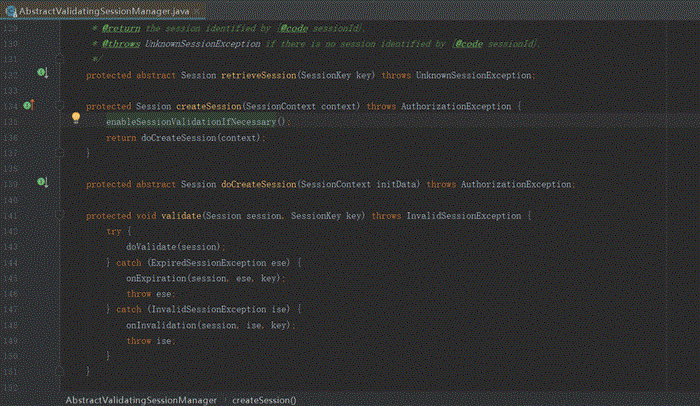Click the createSession method name in its declaration
The height and width of the screenshot is (406, 700).
point(208,106)
